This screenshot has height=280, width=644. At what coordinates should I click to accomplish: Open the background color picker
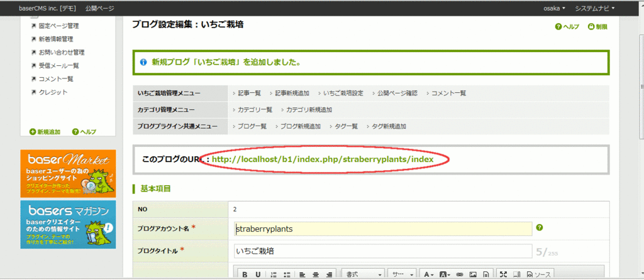pos(445,275)
